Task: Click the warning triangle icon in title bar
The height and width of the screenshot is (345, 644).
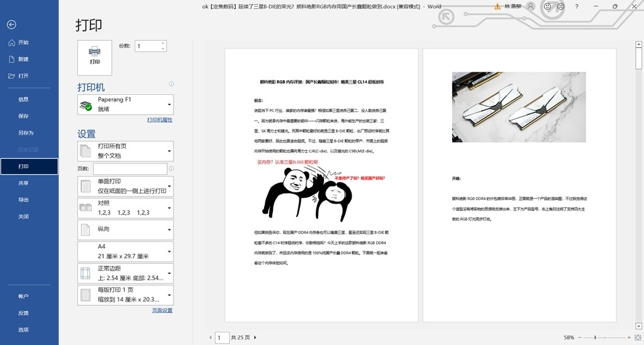Action: point(497,6)
